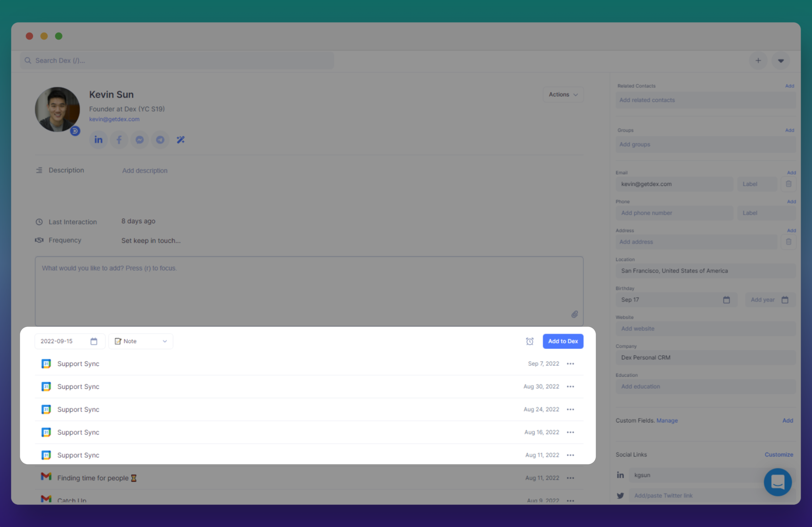
Task: Click the Telegram icon
Action: coord(160,140)
